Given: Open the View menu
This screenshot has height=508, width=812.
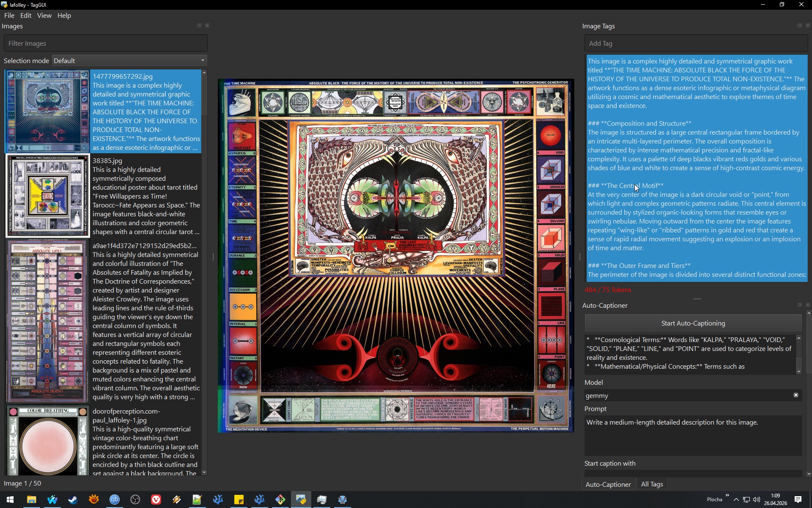Looking at the screenshot, I should 44,16.
